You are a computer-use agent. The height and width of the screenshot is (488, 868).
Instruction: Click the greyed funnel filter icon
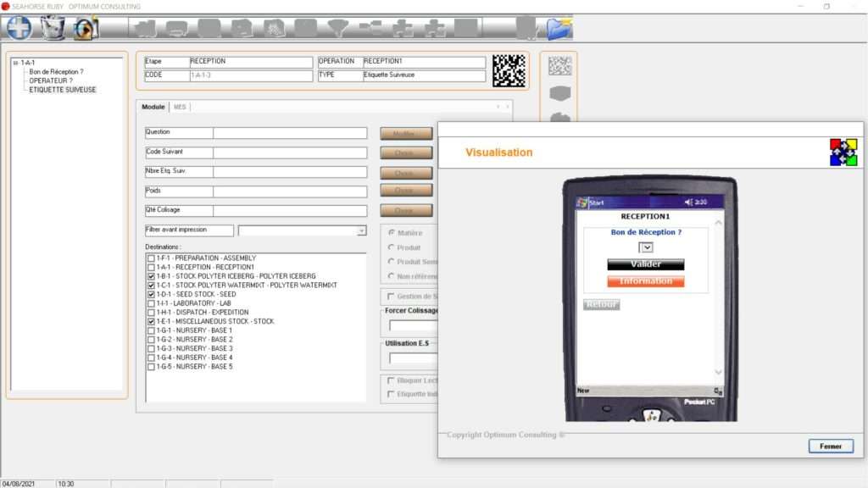coord(338,29)
